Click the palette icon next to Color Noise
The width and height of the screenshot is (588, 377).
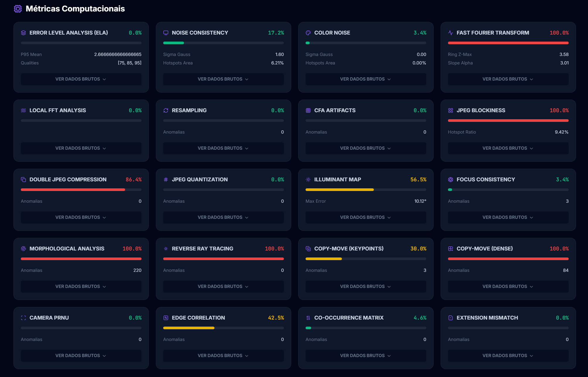(x=308, y=33)
